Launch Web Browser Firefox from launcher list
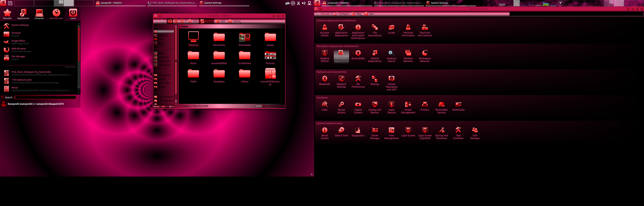This screenshot has height=206, width=644. coord(40,50)
